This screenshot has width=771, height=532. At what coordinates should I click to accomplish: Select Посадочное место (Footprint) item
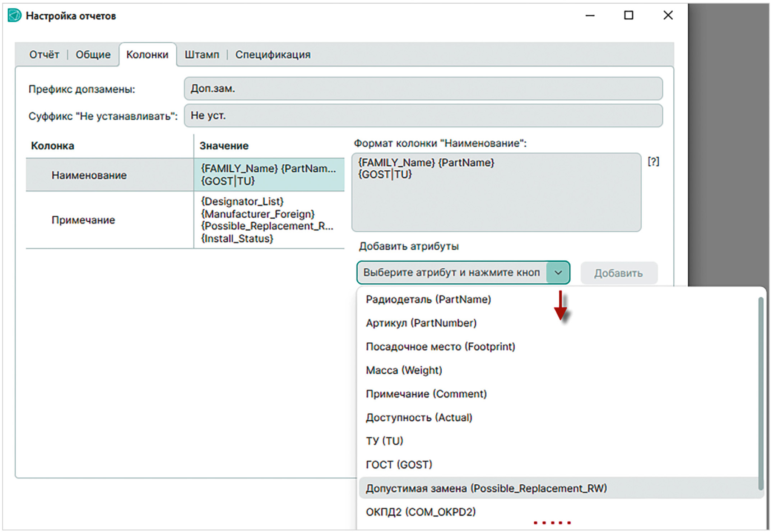440,347
